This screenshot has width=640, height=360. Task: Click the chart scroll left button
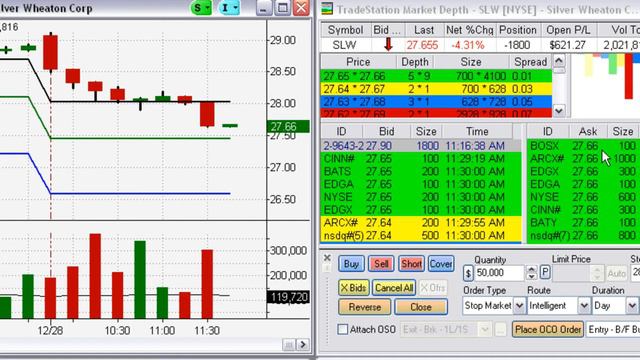pyautogui.click(x=289, y=345)
